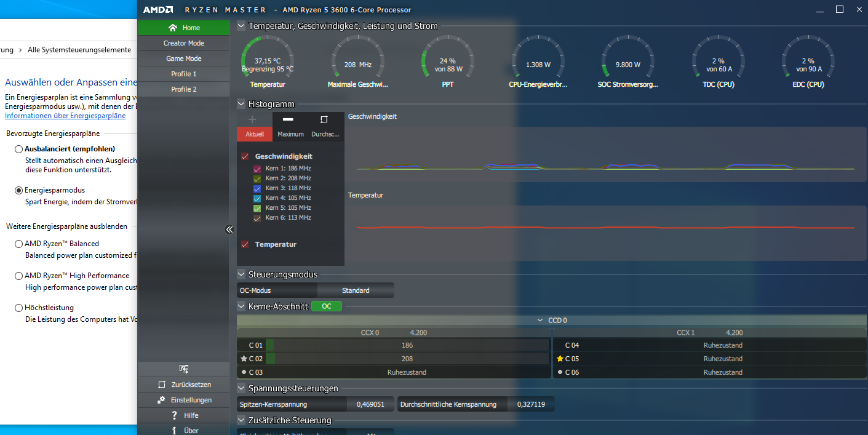Select Höchstleistung power plan radio
868x435 pixels.
tap(19, 308)
